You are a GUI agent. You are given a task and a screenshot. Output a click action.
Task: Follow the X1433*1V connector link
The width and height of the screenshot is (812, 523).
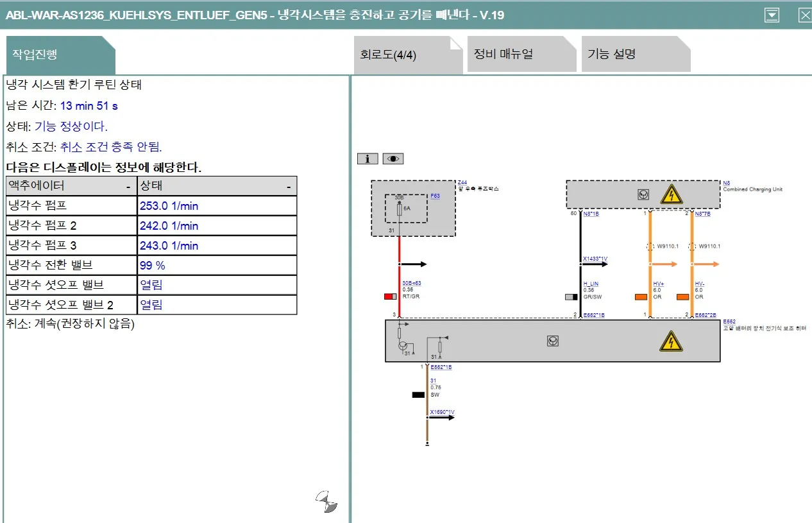click(595, 259)
